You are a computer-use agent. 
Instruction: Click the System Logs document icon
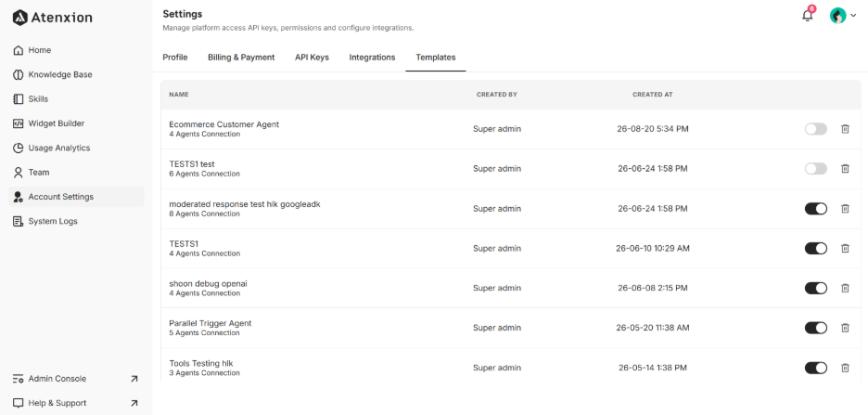tap(18, 221)
